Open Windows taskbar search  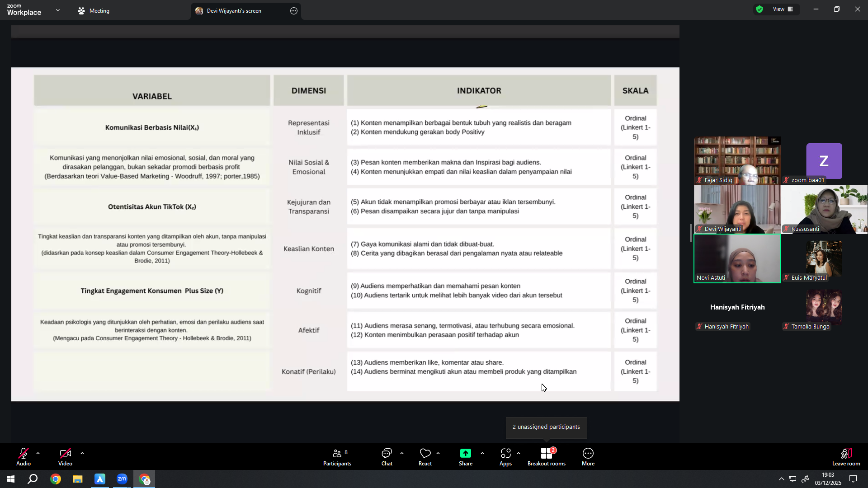(33, 479)
